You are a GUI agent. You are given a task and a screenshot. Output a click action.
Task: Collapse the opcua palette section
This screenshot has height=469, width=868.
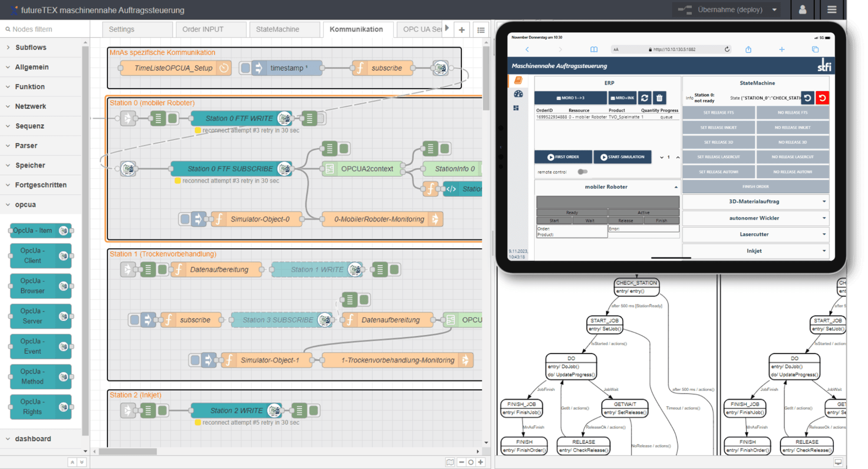(26, 204)
